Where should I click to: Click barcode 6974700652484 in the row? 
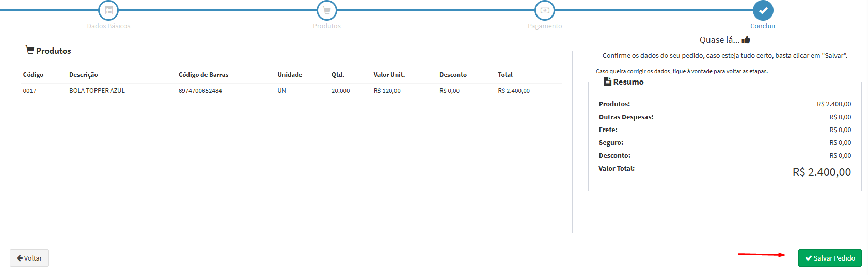tap(200, 91)
